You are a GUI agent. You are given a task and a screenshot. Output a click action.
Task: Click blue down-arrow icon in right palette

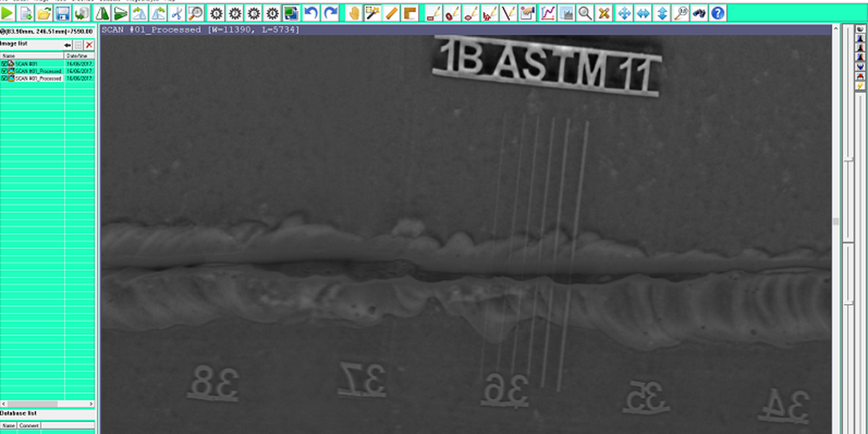tap(861, 66)
